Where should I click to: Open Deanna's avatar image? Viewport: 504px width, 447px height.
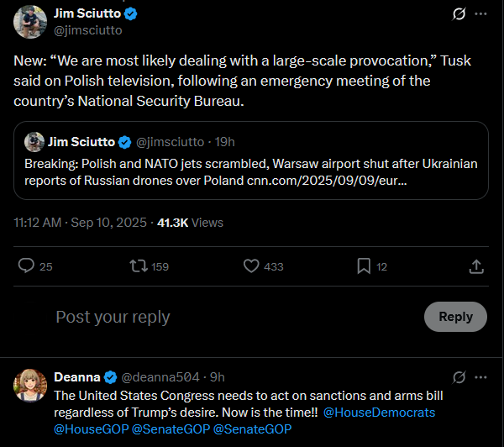pos(30,386)
